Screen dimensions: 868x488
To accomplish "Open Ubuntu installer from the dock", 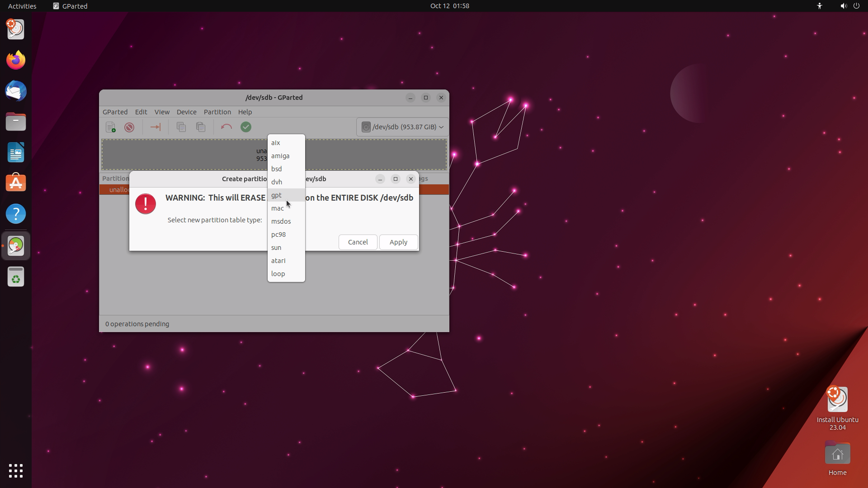I will [16, 29].
